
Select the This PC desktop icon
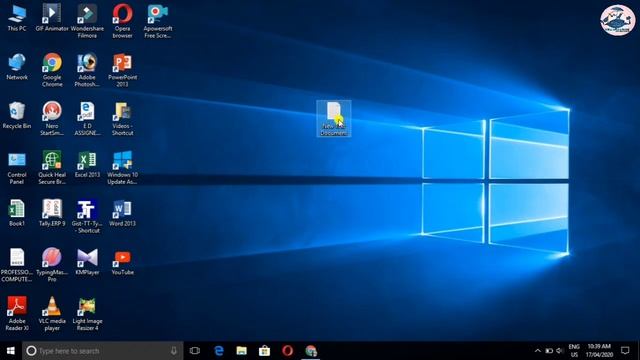[x=17, y=18]
